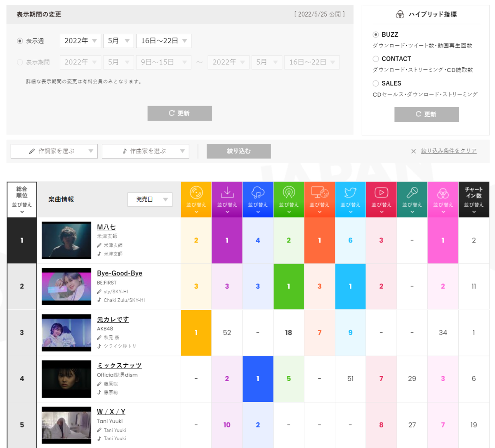Open the M八七 song link
Screen dimensions: 495x448
coord(106,227)
